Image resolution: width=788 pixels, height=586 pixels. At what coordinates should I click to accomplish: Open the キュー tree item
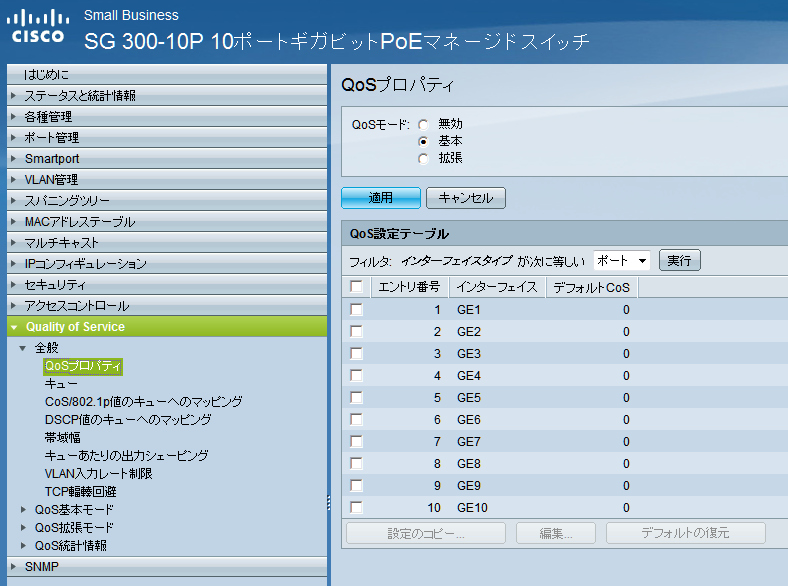click(61, 384)
